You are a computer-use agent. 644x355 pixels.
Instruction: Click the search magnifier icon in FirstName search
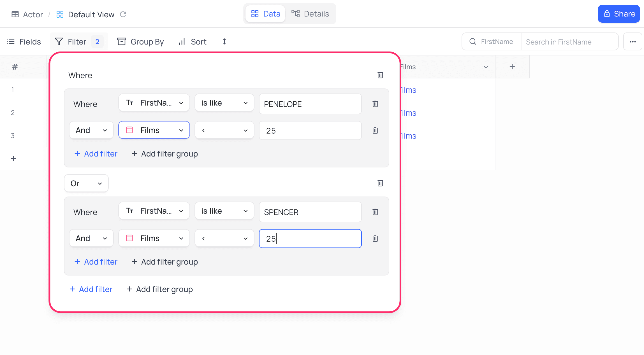[x=472, y=41]
